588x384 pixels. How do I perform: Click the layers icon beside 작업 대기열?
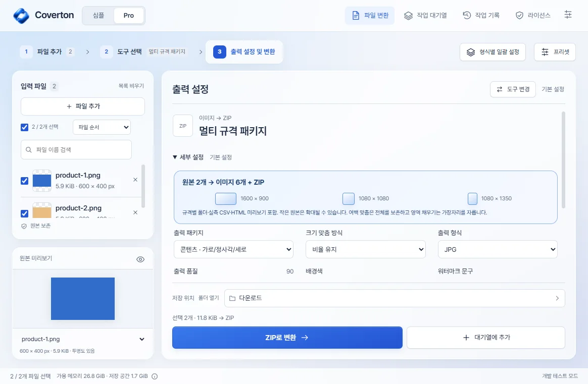coord(408,15)
